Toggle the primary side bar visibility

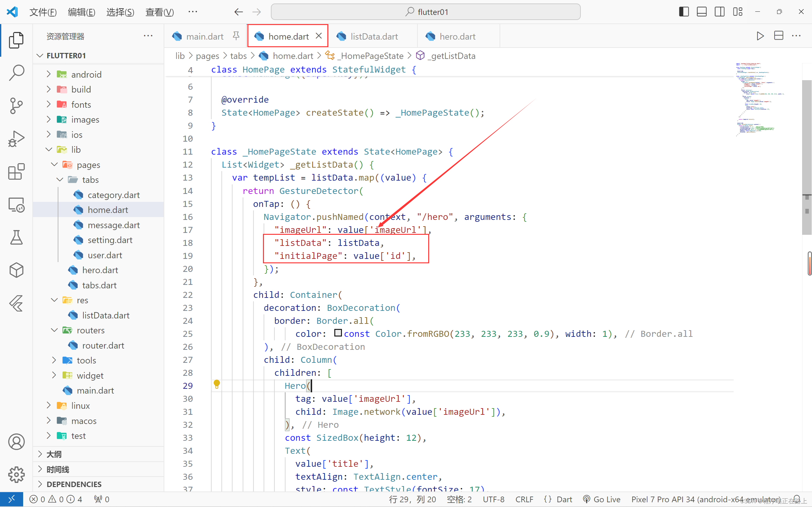(684, 12)
